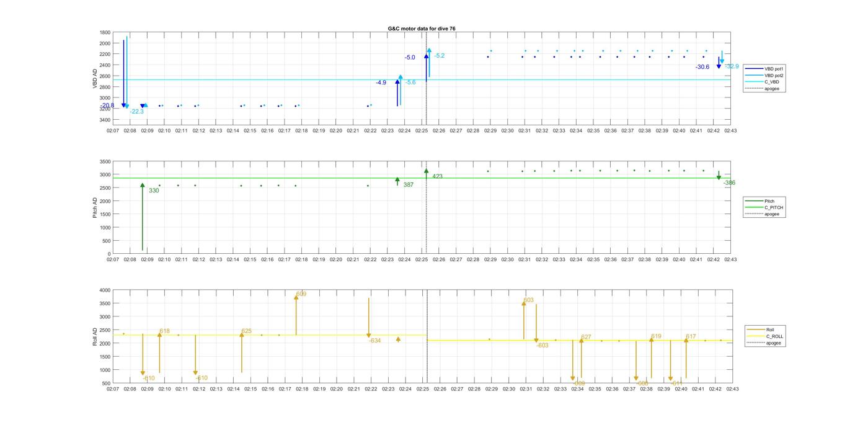Click the '330' data label in Pitch plot
The image size is (868, 430).
pos(154,190)
